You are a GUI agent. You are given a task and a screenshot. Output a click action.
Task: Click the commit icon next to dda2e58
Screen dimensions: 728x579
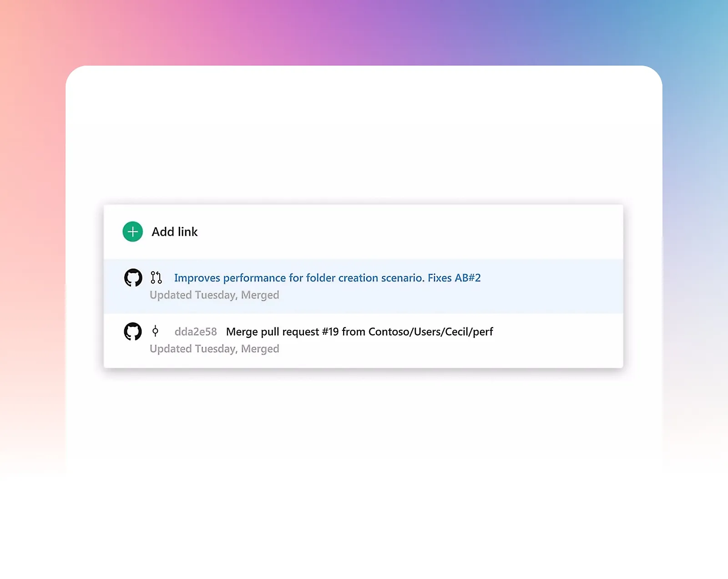155,331
